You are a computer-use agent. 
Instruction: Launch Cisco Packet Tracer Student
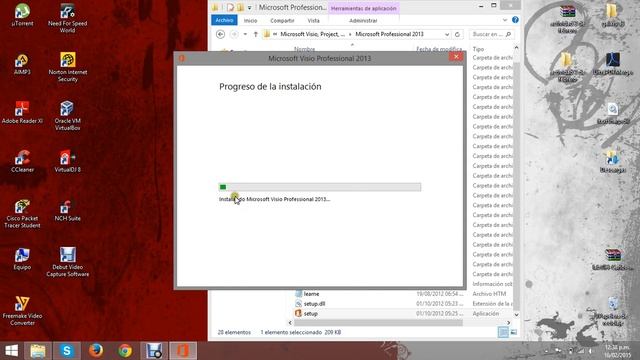[22, 213]
